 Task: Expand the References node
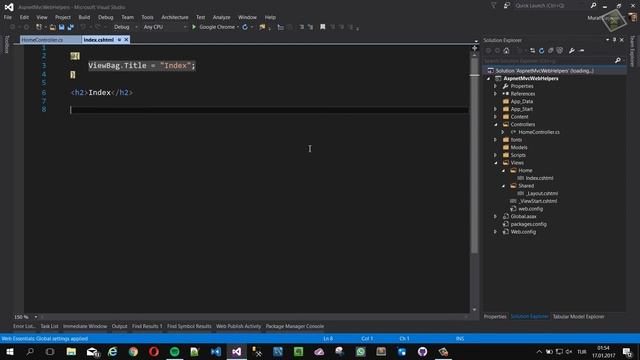(x=496, y=94)
